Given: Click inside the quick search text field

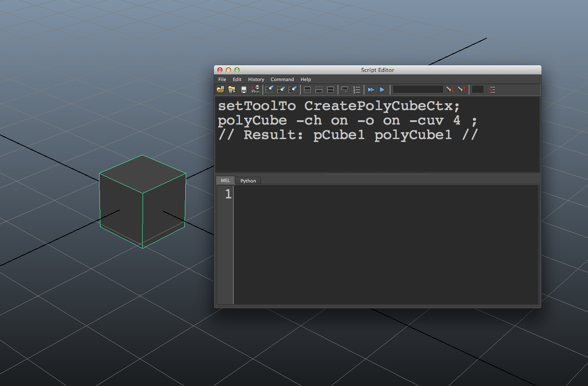Looking at the screenshot, I should pyautogui.click(x=418, y=89).
